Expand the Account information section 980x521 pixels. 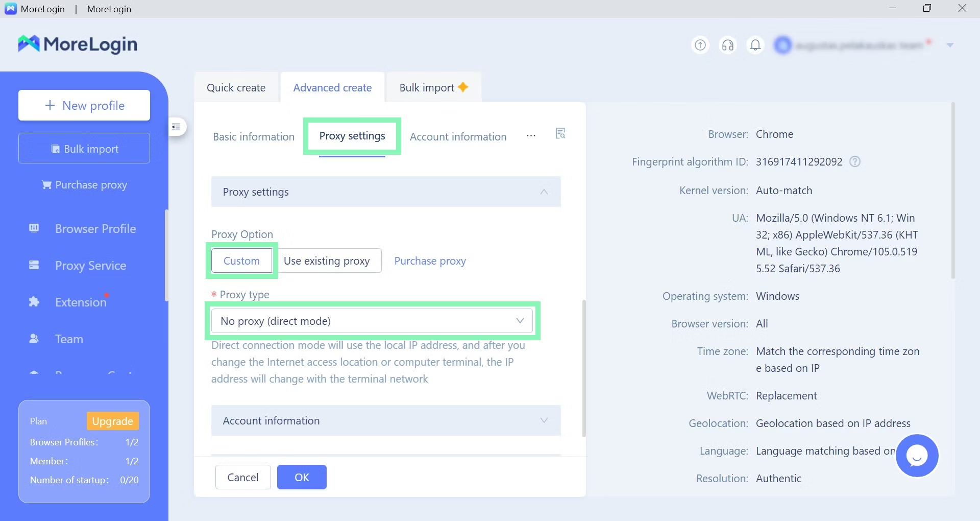pos(544,421)
